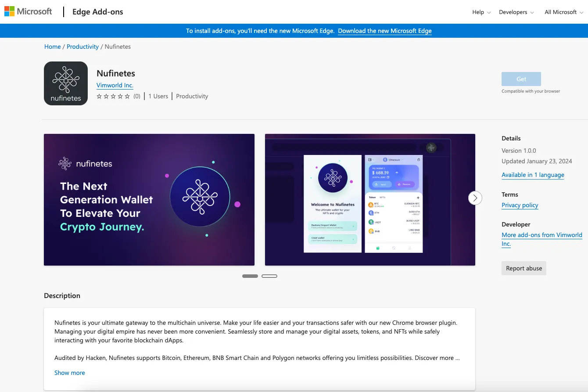Click the Nufinetes extension title heading
The image size is (588, 392).
coord(116,73)
